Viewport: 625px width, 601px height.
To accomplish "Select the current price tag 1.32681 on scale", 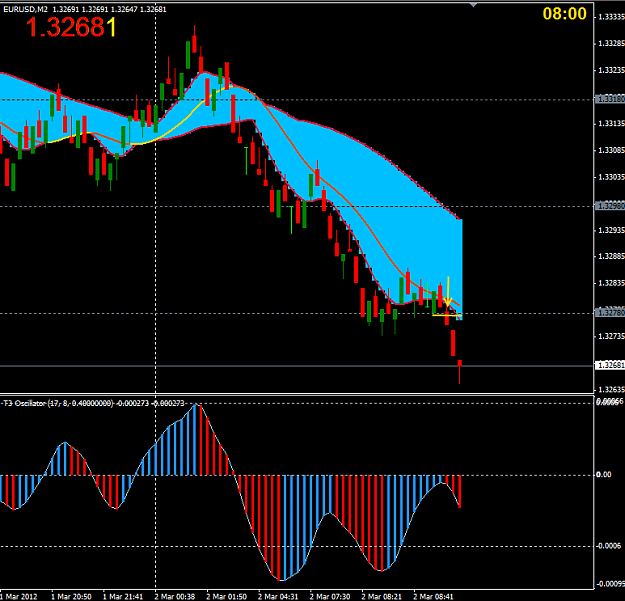I will pyautogui.click(x=610, y=365).
